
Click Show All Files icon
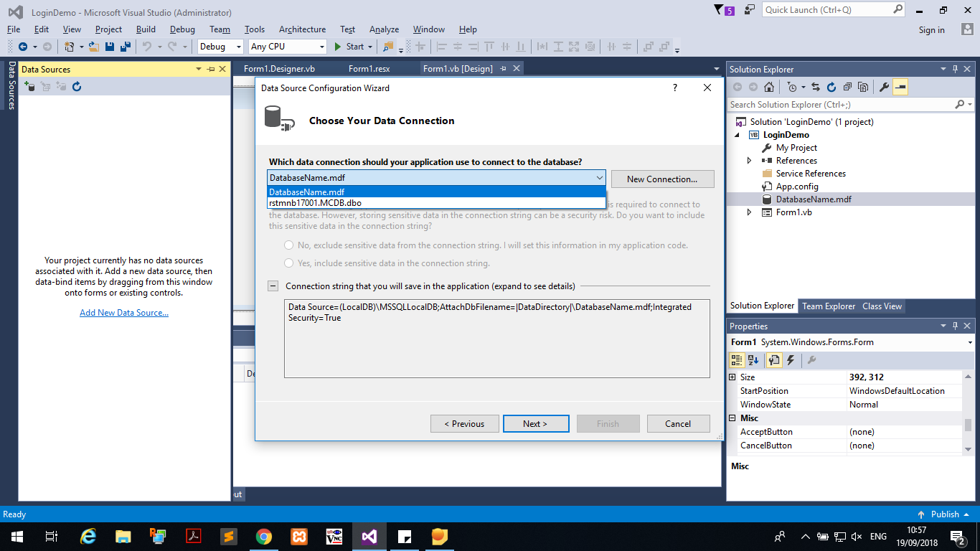863,87
